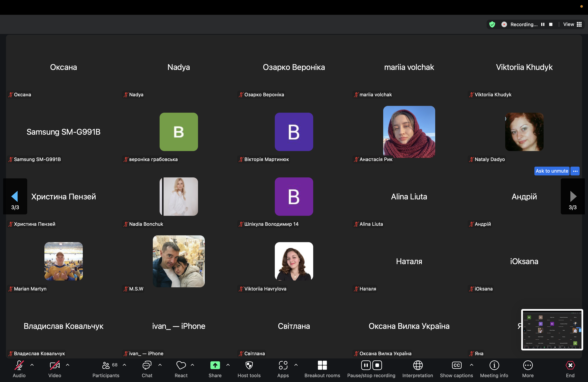Toggle Show captions CC button

click(x=456, y=365)
